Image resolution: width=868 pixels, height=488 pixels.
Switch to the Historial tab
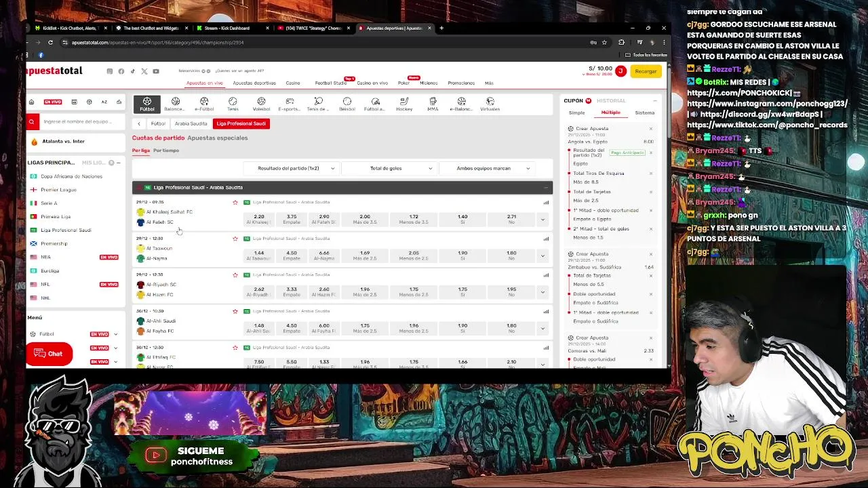click(x=611, y=100)
